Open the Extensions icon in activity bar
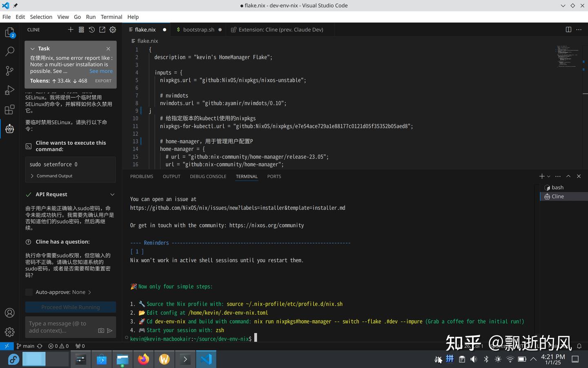 click(9, 109)
